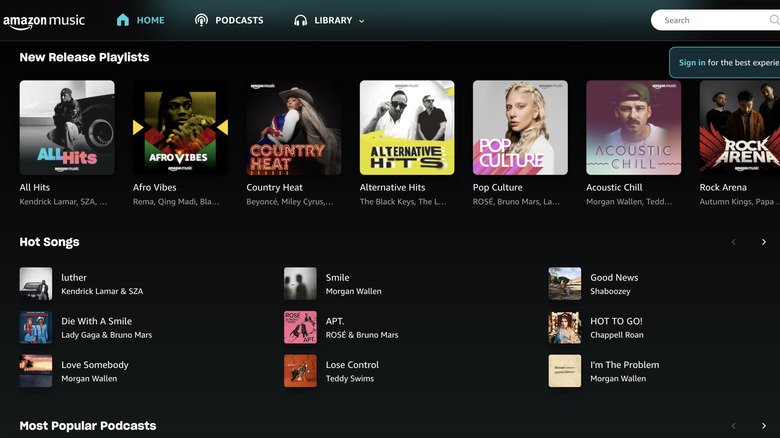
Task: Open the All Hits playlist cover
Action: click(x=67, y=128)
